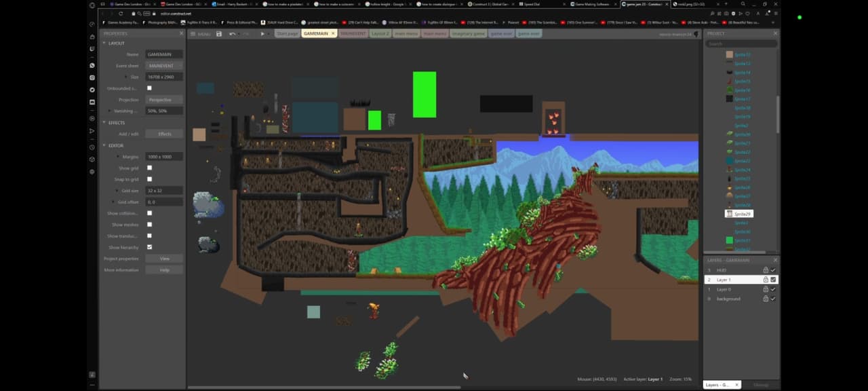Image resolution: width=868 pixels, height=391 pixels.
Task: Enable the Show meshes checkbox
Action: (x=149, y=225)
